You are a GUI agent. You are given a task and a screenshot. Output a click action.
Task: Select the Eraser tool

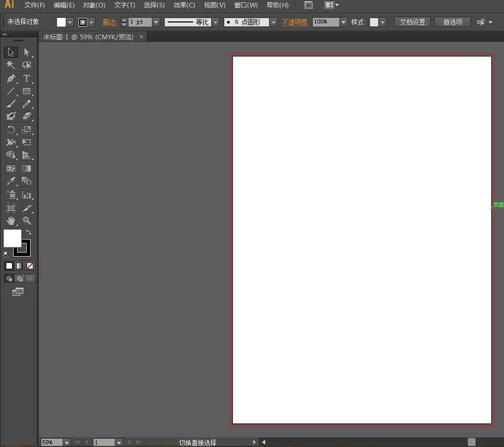coord(27,116)
